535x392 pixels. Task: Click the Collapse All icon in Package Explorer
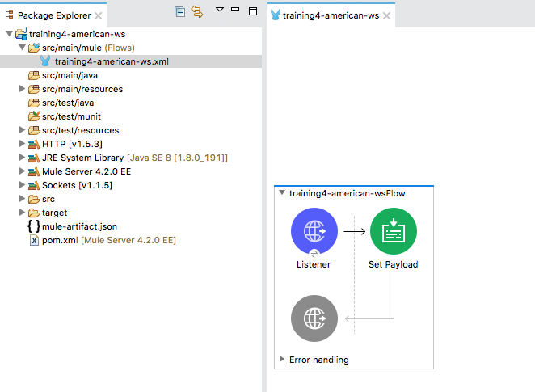(x=179, y=12)
